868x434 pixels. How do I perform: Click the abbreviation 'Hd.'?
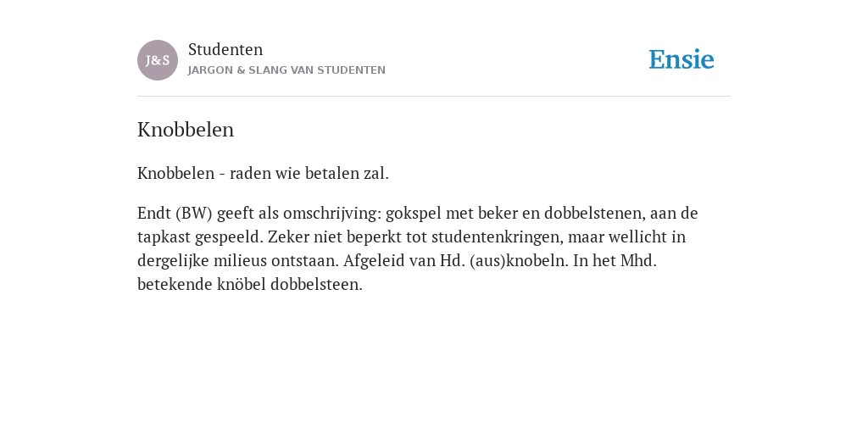[453, 261]
